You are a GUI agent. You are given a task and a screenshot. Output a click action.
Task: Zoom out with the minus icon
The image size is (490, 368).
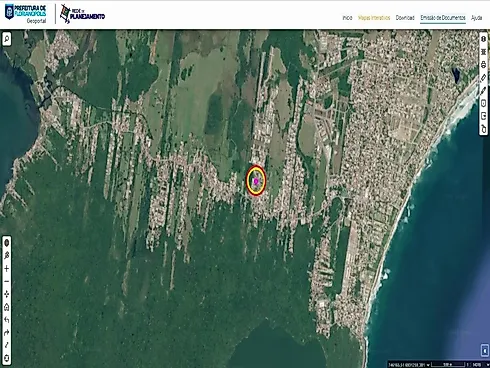click(7, 281)
